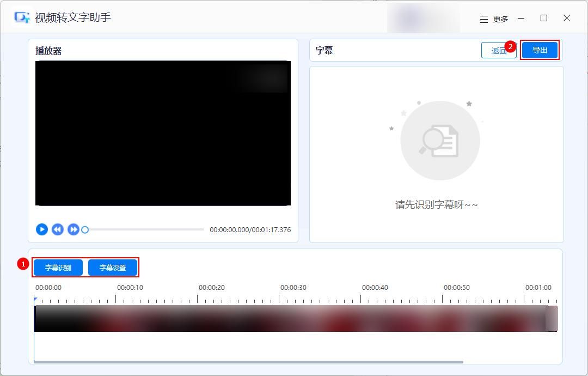Click the video thumbnail strip in the timeline
Viewport: 588px width, 376px height.
[296, 319]
